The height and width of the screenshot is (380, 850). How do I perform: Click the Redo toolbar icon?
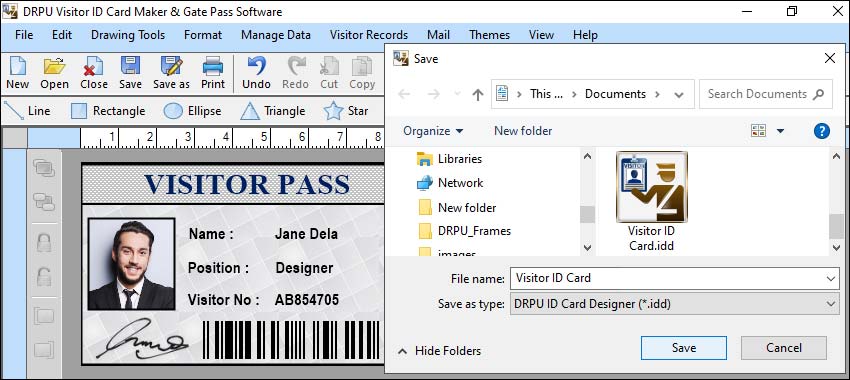click(x=295, y=73)
